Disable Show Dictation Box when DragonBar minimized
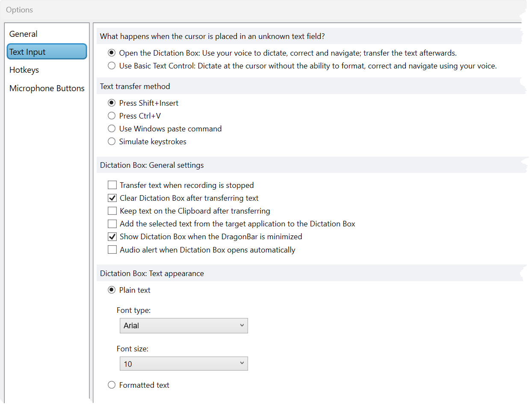This screenshot has width=532, height=410. (x=112, y=237)
